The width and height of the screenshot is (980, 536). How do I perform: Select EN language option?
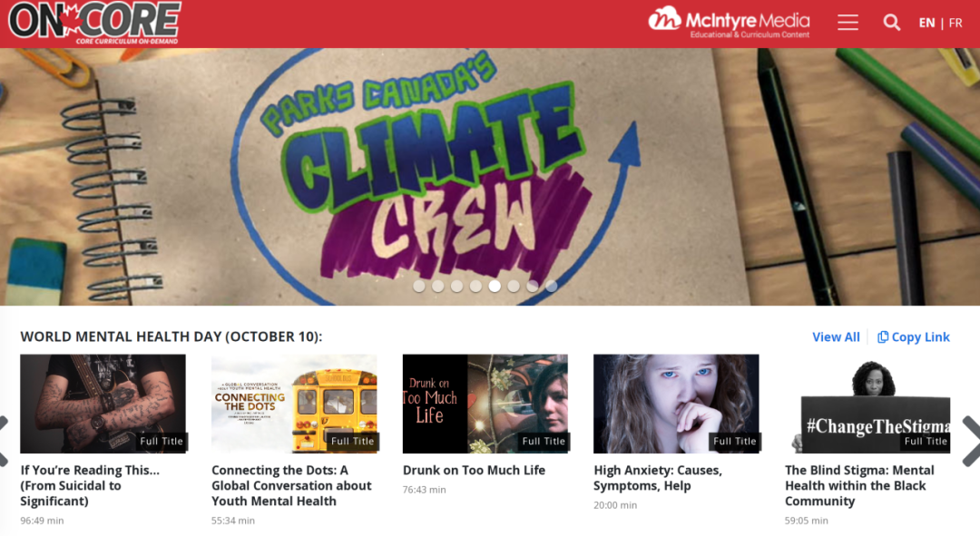(x=926, y=23)
